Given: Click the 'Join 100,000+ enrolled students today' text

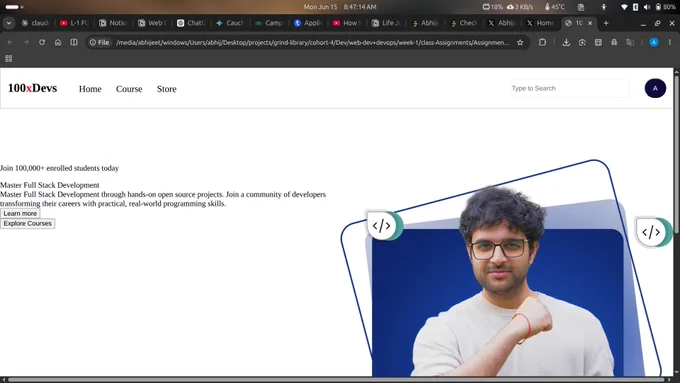Looking at the screenshot, I should [59, 168].
